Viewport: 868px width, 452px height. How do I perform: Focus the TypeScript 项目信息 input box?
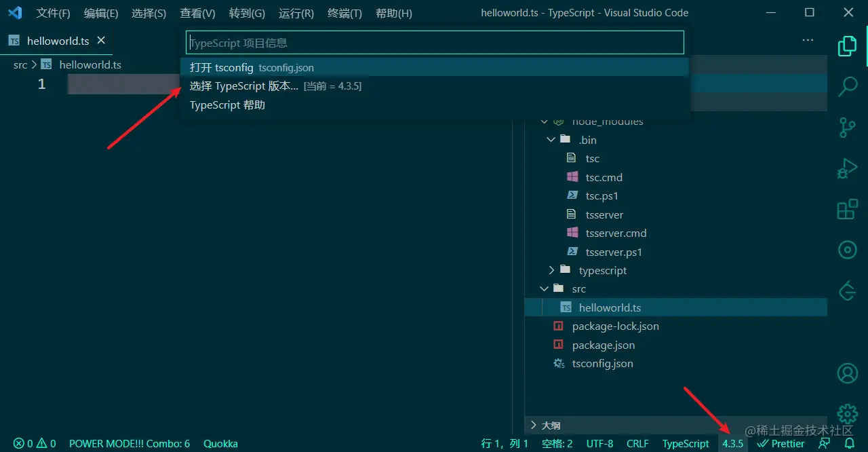point(435,43)
